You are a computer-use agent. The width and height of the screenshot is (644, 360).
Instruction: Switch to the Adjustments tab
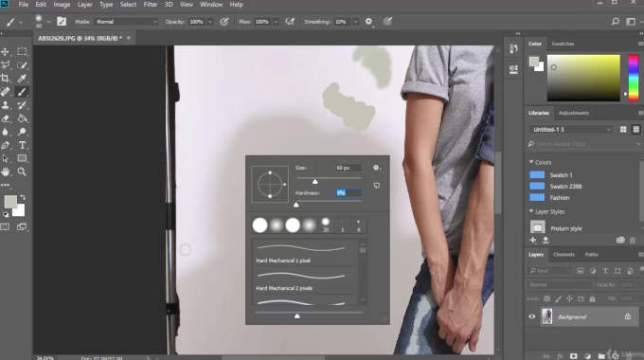[574, 113]
